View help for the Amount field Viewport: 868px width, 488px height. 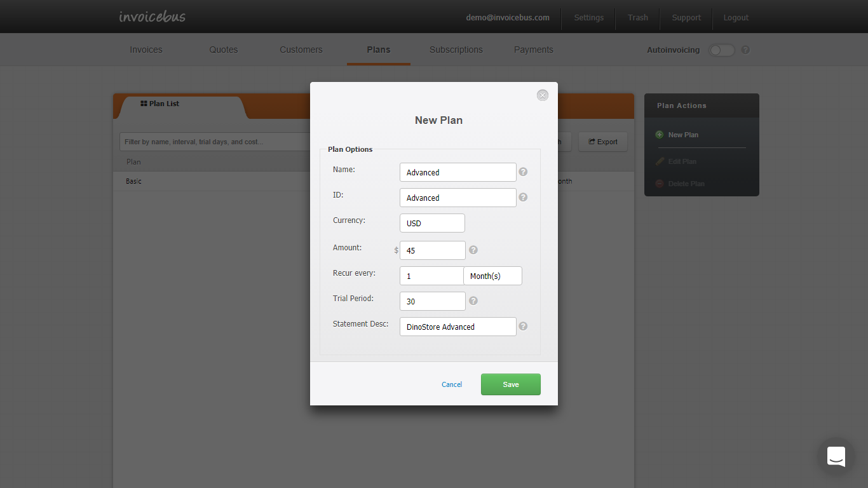pos(473,250)
